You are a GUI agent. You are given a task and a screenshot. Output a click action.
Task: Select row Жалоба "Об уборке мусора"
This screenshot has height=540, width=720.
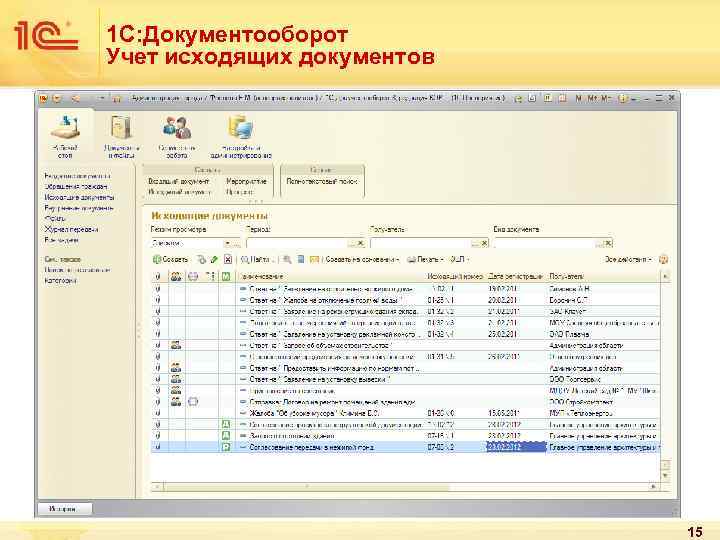tap(406, 413)
